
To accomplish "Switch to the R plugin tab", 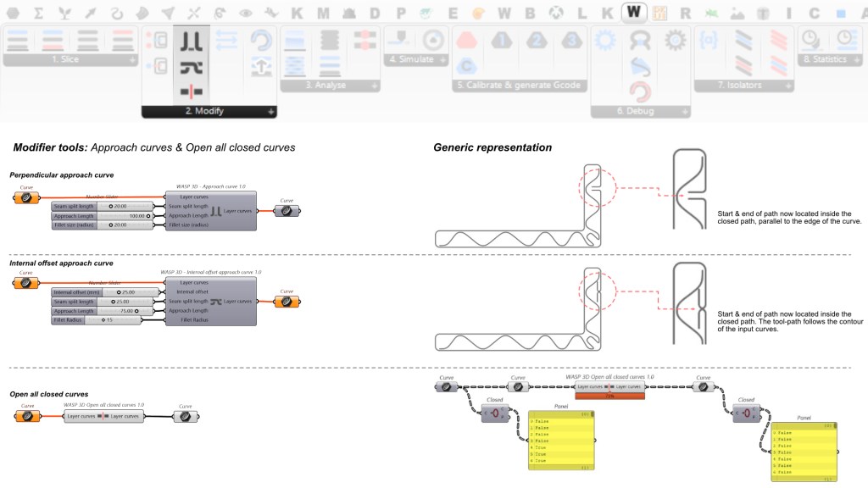I will [685, 14].
